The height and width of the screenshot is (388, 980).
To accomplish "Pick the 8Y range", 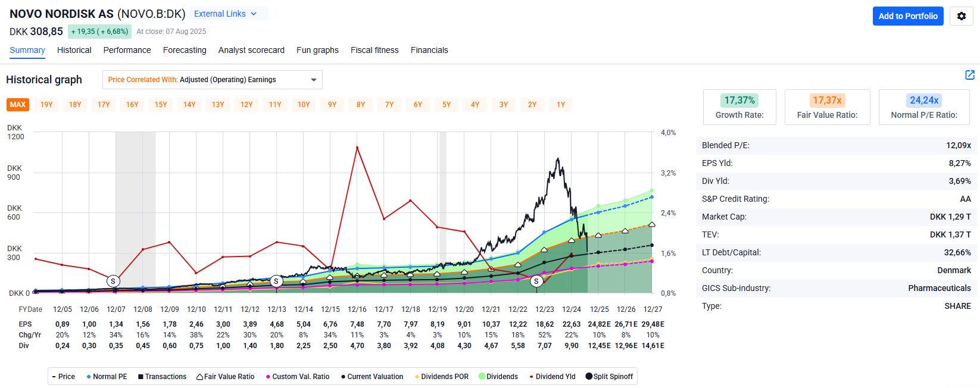I will (361, 105).
